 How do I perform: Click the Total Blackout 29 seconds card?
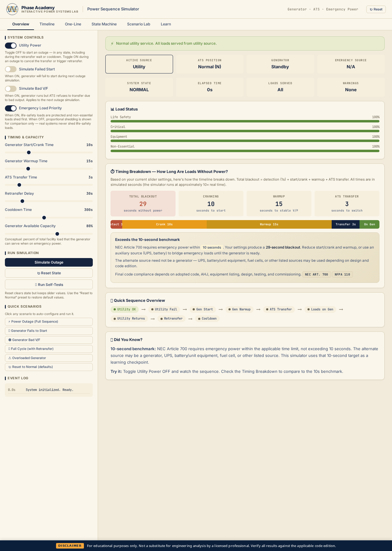pyautogui.click(x=143, y=204)
